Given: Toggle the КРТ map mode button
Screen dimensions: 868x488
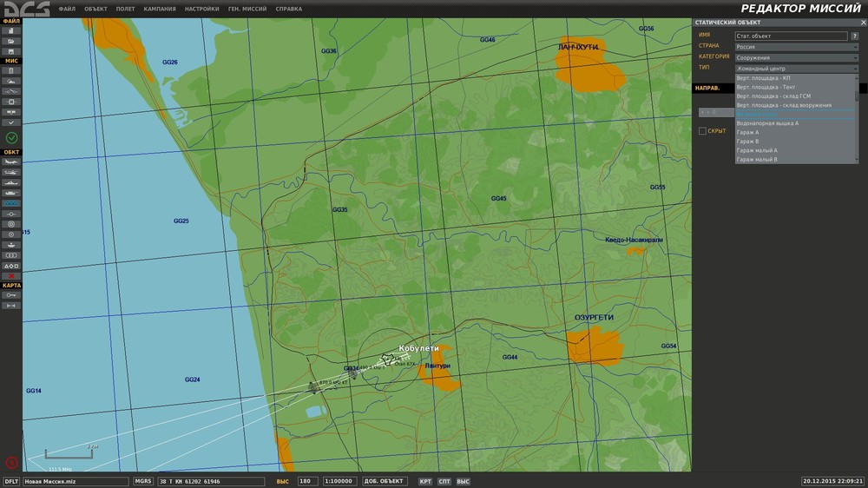Looking at the screenshot, I should [425, 481].
